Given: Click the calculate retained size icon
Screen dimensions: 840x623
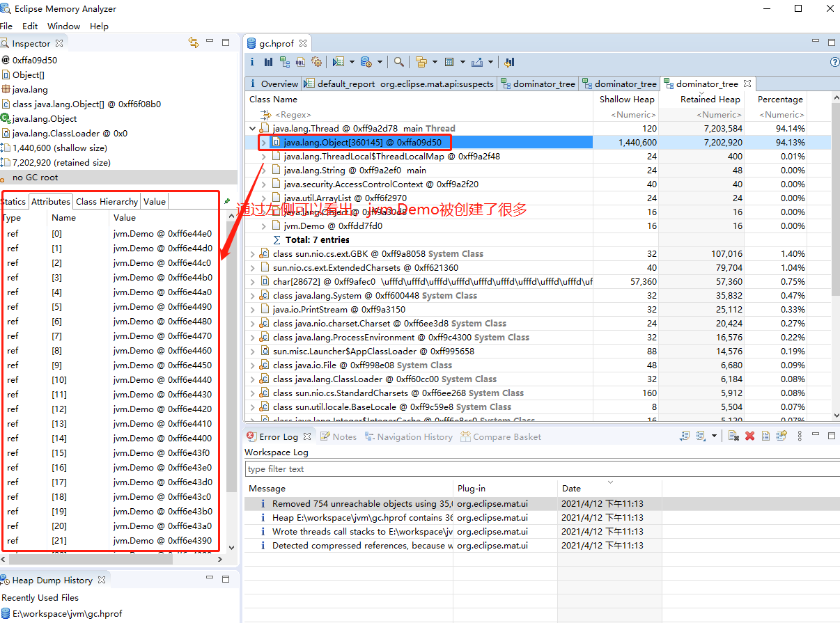Looking at the screenshot, I should [x=449, y=62].
